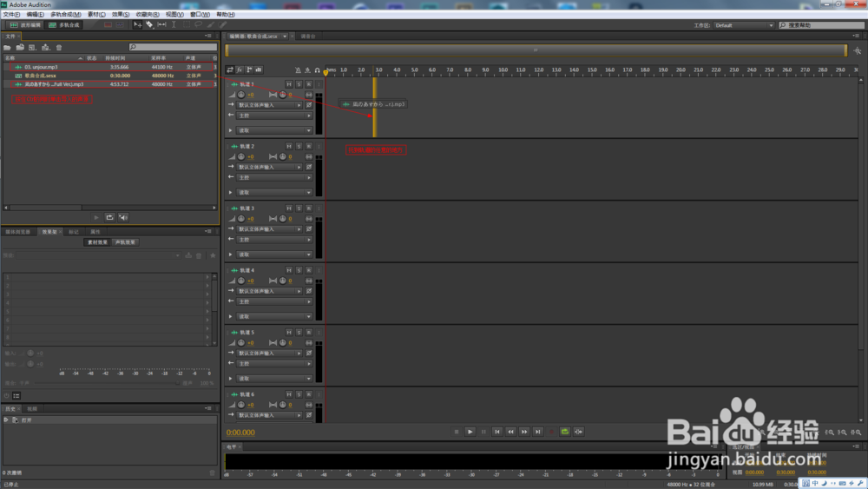Image resolution: width=868 pixels, height=489 pixels.
Task: Open 轨道 2 默认立体声输入 input dropdown
Action: 270,168
